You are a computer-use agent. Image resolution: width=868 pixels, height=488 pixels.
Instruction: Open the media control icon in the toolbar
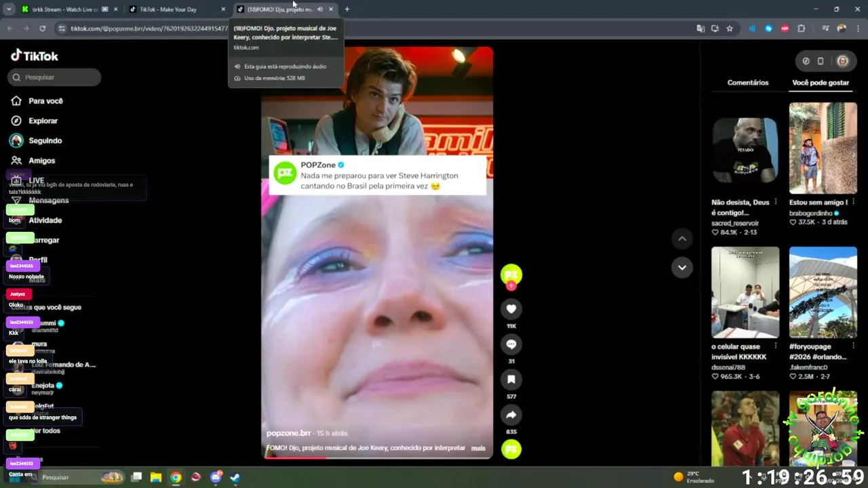coord(825,28)
